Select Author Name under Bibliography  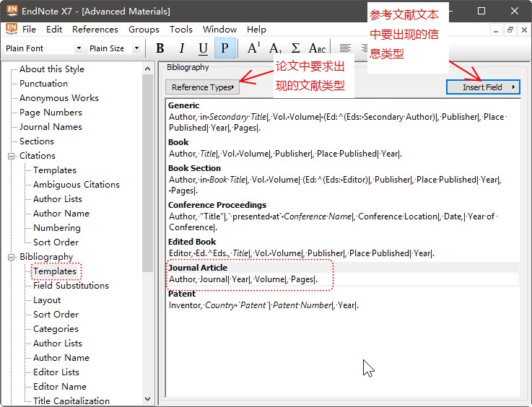(x=61, y=358)
